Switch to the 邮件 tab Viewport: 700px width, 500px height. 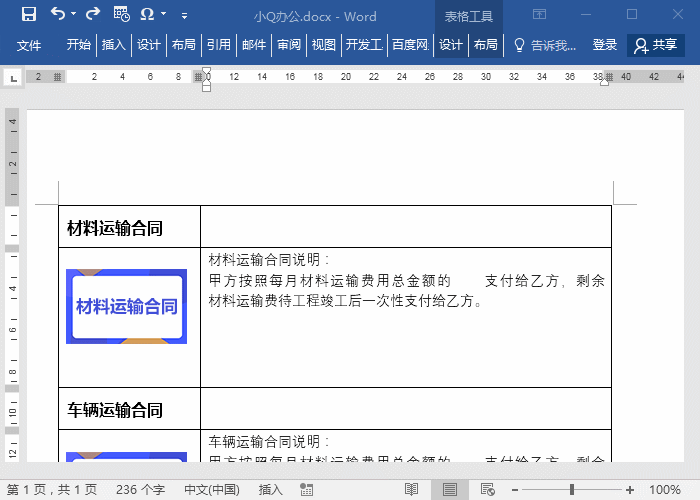(254, 45)
